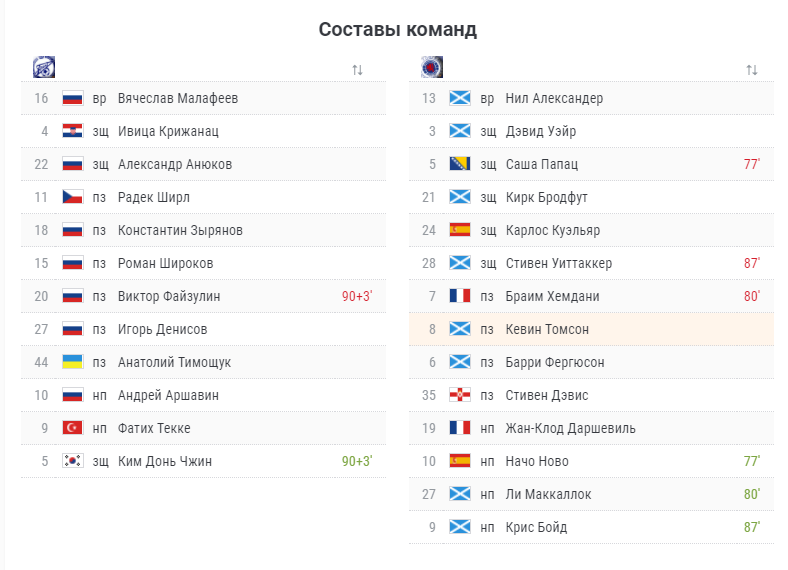The height and width of the screenshot is (570, 788).
Task: Click Жан-Клод Даршевиль name
Action: [x=570, y=428]
